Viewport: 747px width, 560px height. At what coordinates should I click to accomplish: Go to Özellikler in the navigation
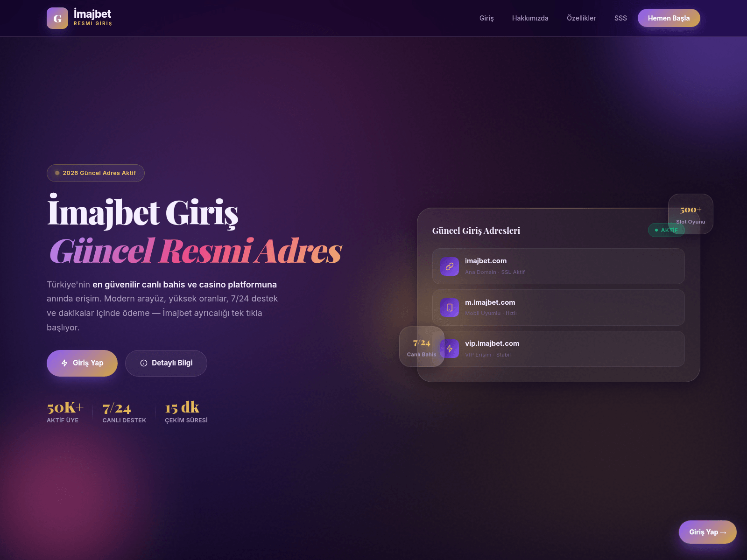click(x=581, y=18)
